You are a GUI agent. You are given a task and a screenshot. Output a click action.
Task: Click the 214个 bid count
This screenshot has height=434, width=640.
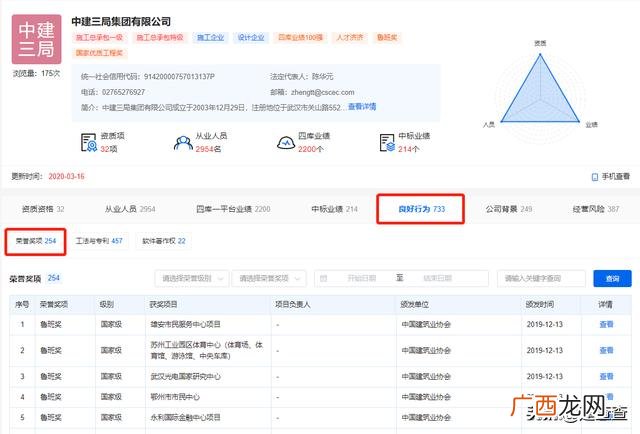coord(409,149)
